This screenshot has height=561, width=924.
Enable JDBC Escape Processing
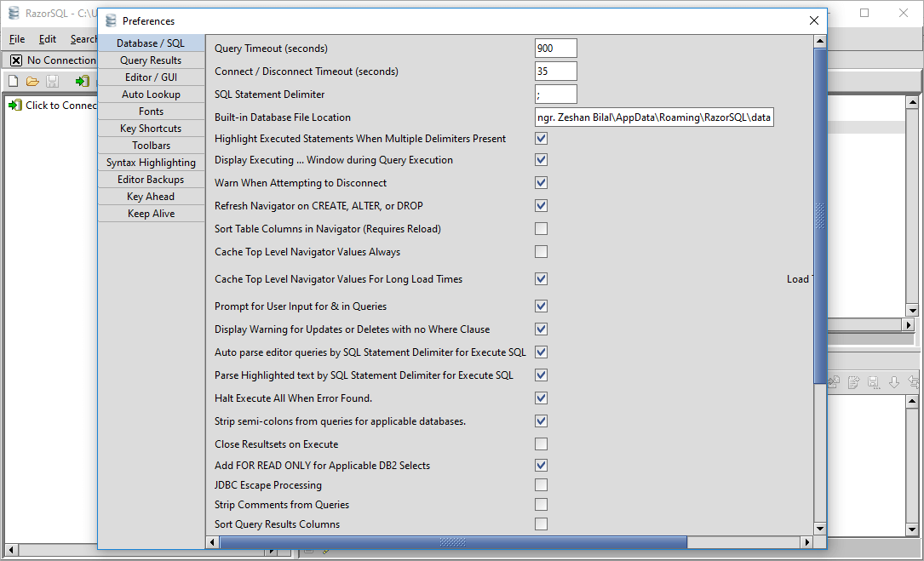point(541,485)
